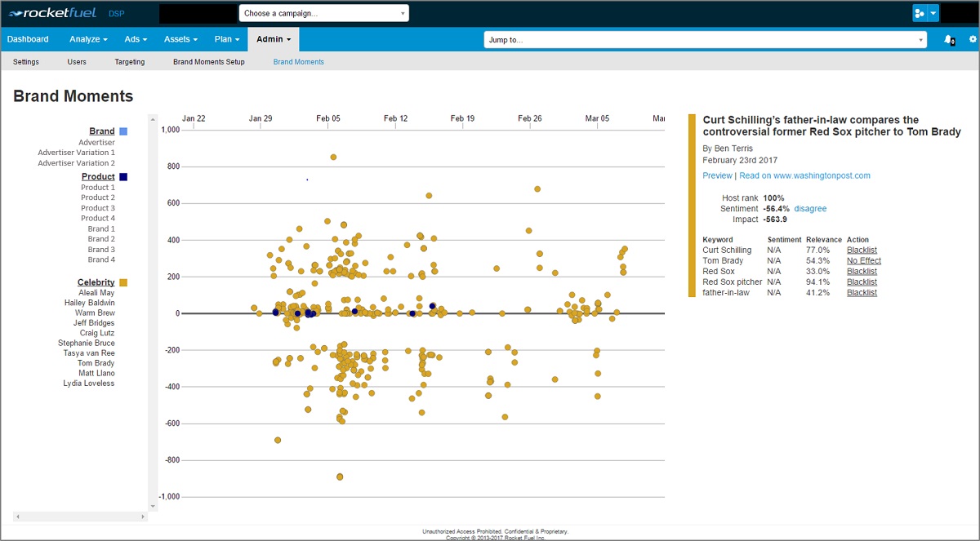980x541 pixels.
Task: Select Product 1 in legend
Action: [x=98, y=188]
